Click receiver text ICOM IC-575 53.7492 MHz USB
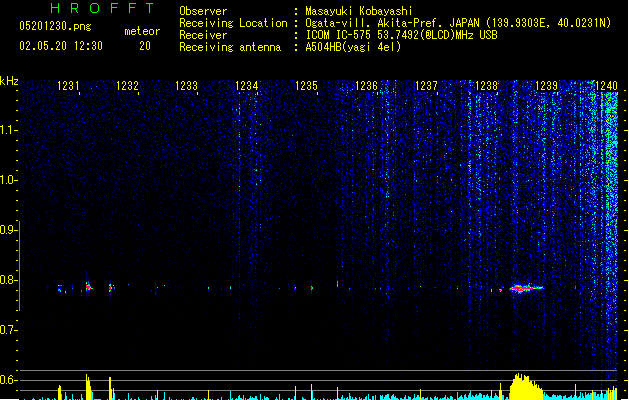Image resolution: width=629 pixels, height=400 pixels. coord(401,35)
